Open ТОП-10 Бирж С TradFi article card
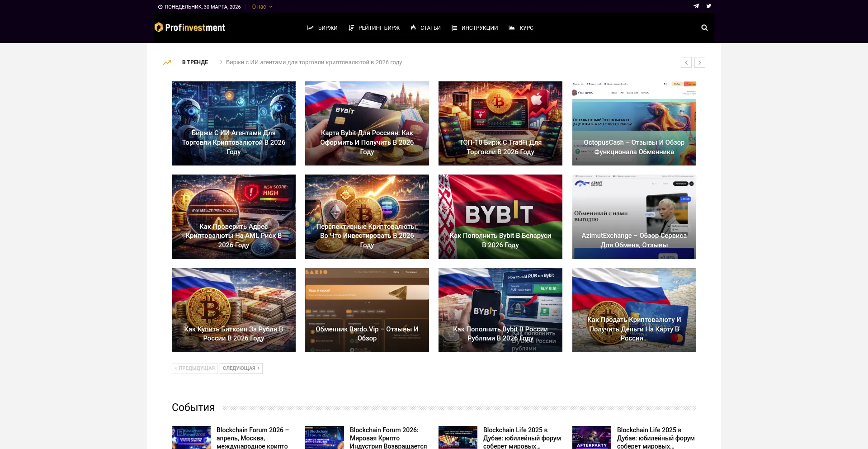Screen dimensions: 868x449 pyautogui.click(x=500, y=123)
